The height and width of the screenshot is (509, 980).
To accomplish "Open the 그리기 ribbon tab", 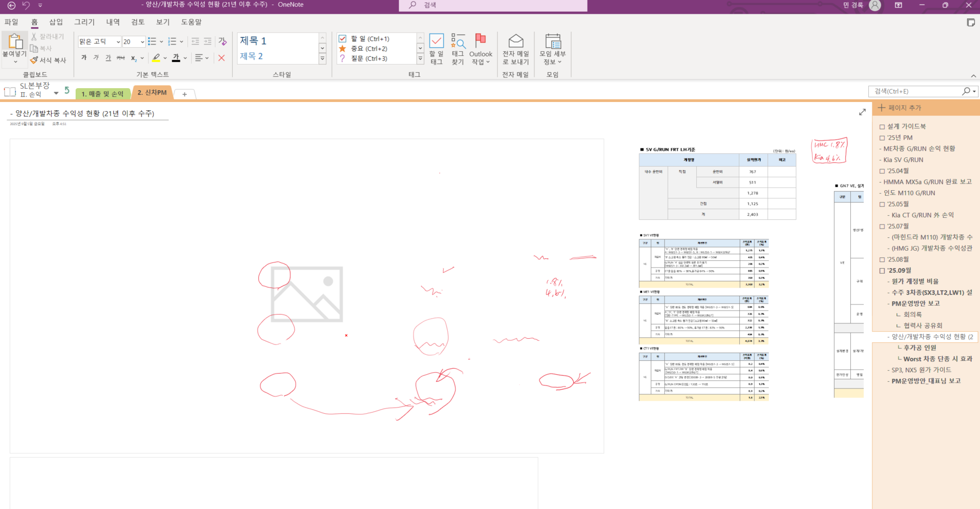I will 85,22.
